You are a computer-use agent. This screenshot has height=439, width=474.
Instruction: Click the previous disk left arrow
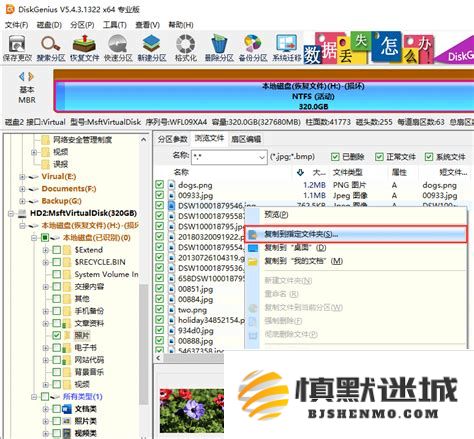(x=22, y=77)
